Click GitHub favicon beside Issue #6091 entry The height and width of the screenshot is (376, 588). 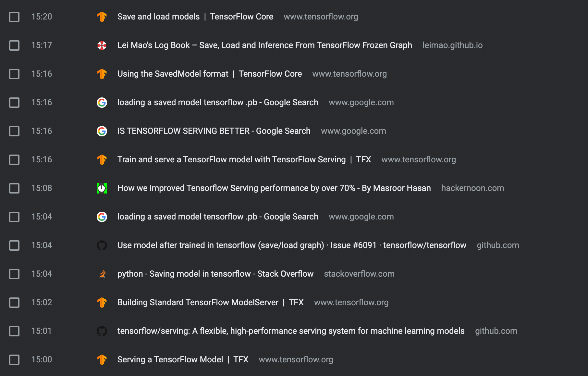[x=102, y=245]
